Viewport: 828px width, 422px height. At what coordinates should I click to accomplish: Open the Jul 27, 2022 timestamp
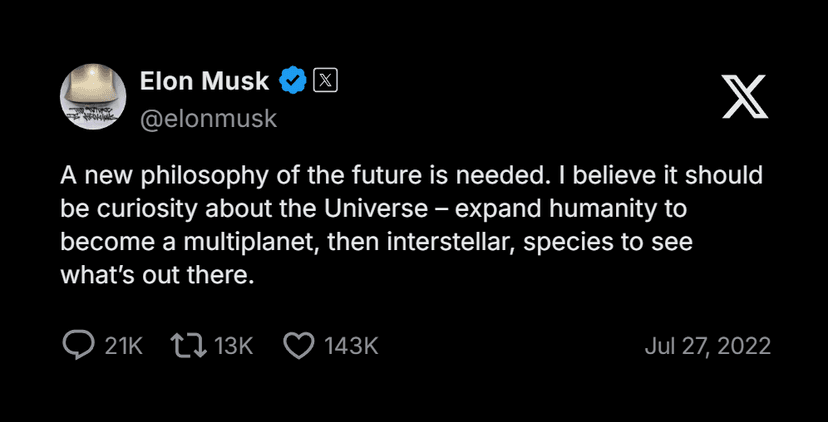707,346
